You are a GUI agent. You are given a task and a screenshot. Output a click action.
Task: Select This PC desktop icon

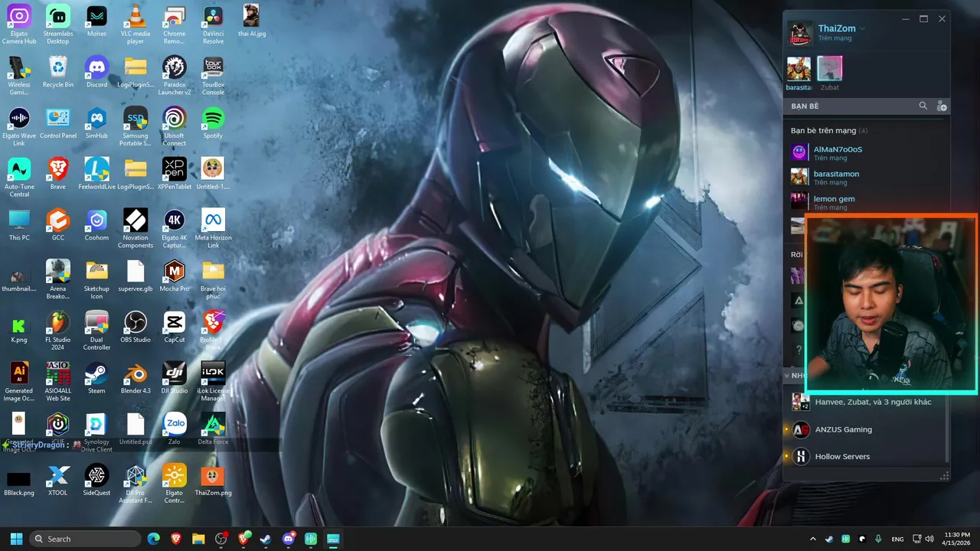[x=19, y=225]
